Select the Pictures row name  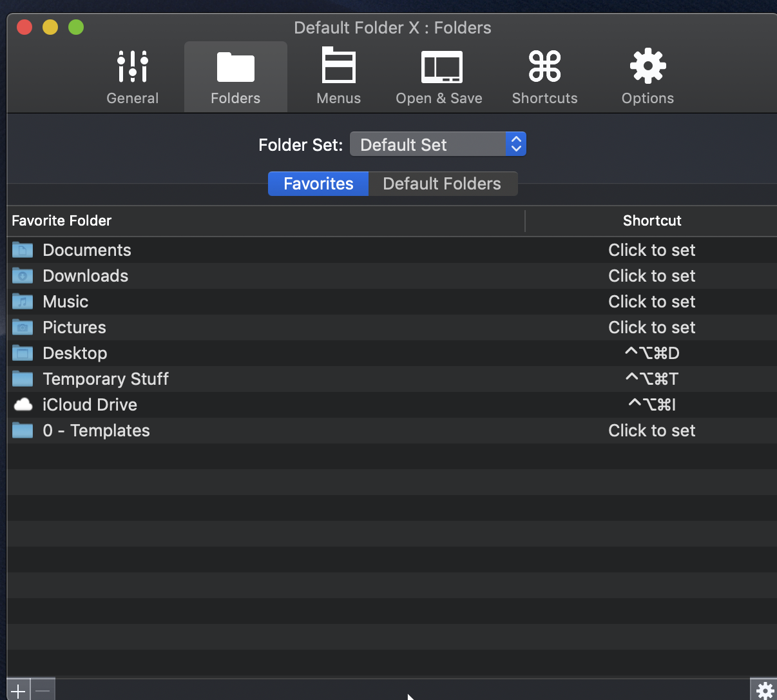click(x=75, y=327)
